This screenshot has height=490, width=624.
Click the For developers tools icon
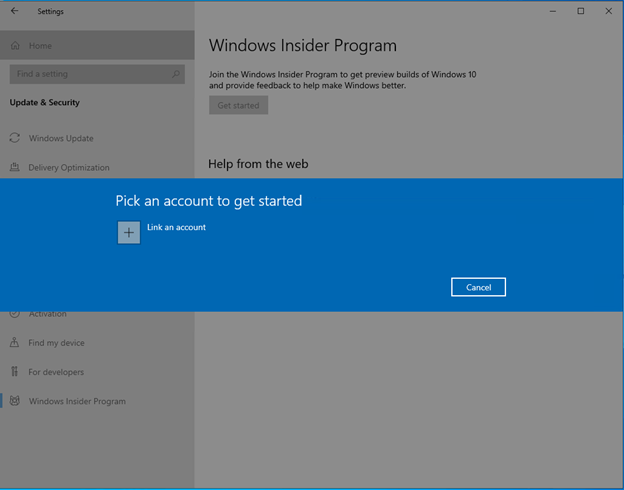pos(14,371)
